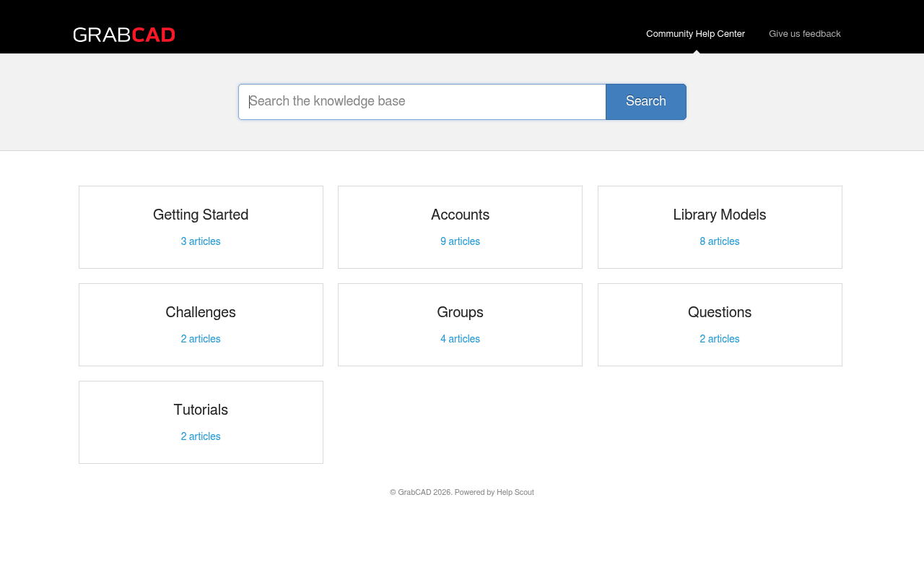
Task: Follow the Help Scout footer link
Action: (515, 493)
